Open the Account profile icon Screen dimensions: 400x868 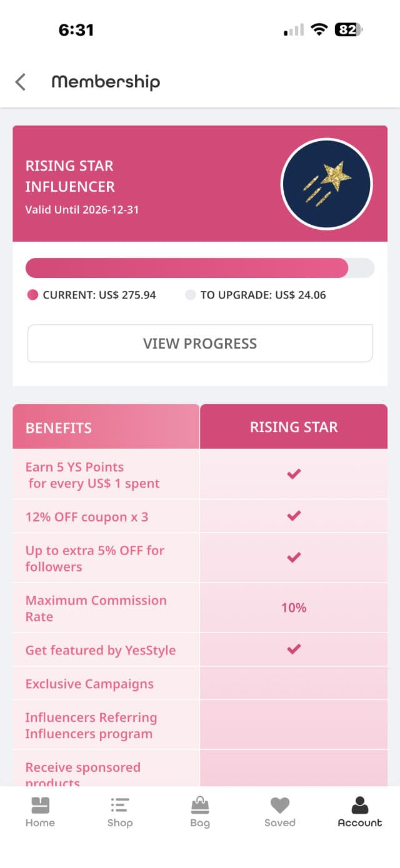[x=359, y=806]
